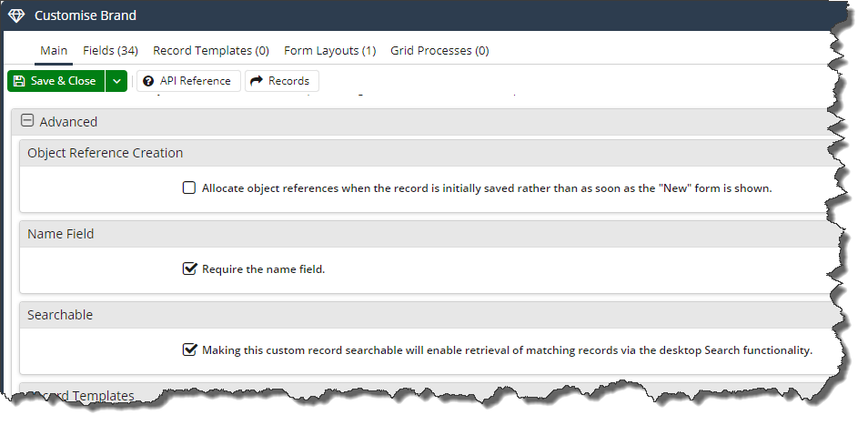Open the Record Templates (0) tab
Image resolution: width=868 pixels, height=425 pixels.
pyautogui.click(x=211, y=50)
